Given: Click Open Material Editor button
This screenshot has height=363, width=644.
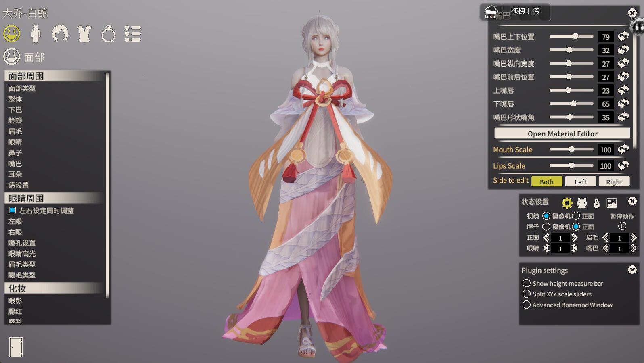Looking at the screenshot, I should (x=562, y=134).
